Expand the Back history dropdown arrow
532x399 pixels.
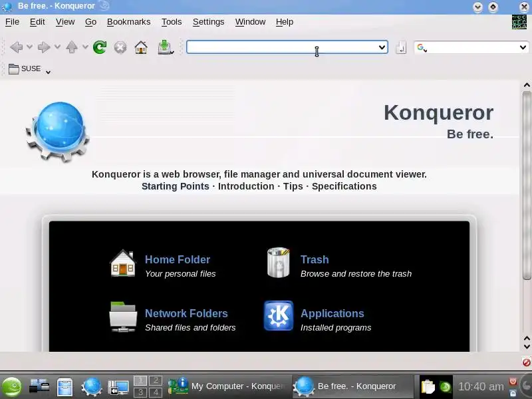29,47
